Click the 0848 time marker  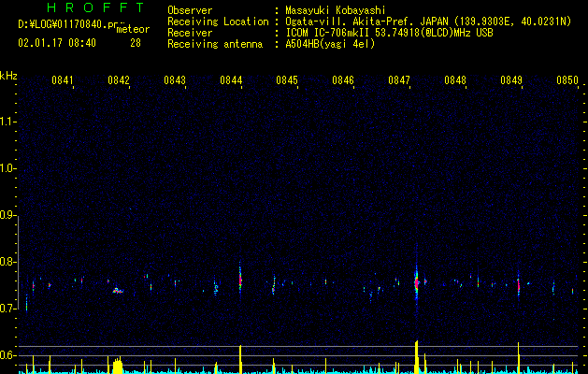click(455, 80)
